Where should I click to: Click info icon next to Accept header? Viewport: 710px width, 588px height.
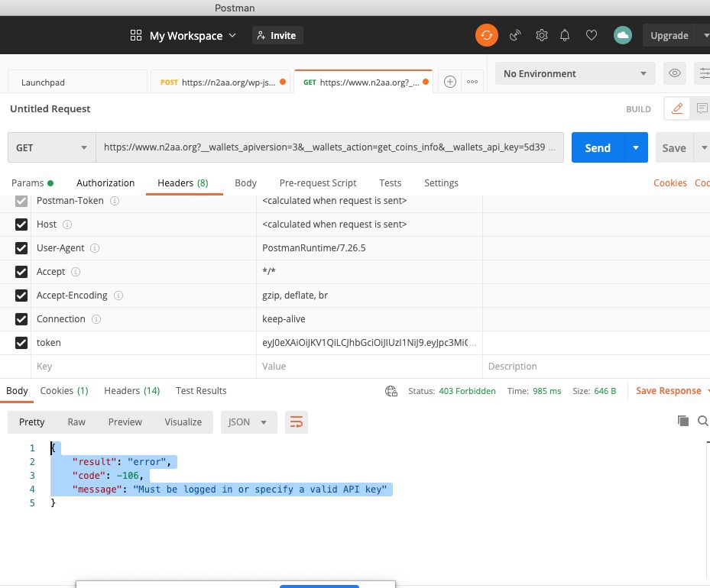(x=76, y=272)
